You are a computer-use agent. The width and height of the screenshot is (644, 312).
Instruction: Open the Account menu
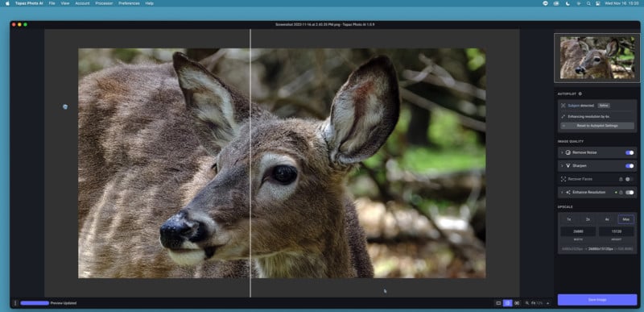coord(82,3)
